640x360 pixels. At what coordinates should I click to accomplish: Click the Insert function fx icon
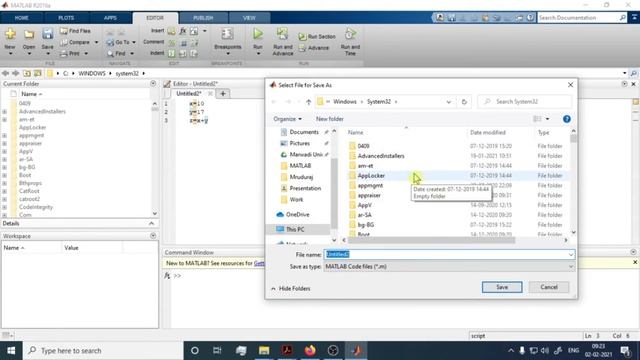pyautogui.click(x=183, y=31)
